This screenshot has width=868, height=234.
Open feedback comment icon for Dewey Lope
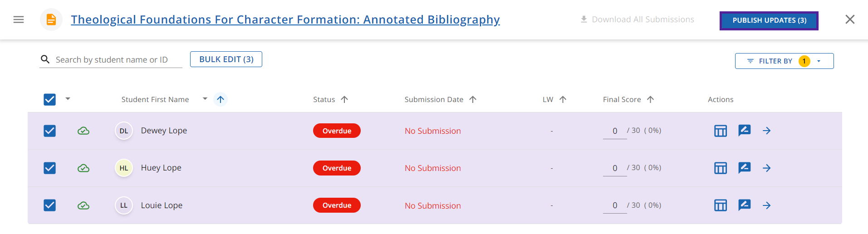coord(744,131)
